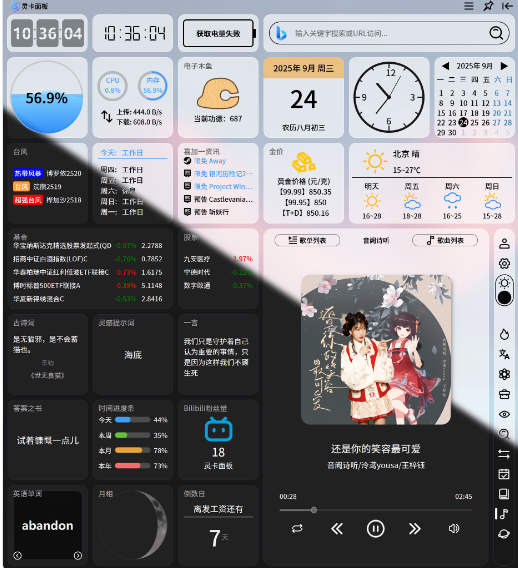
Task: Open the flame (hot topics) sidebar icon
Action: (504, 334)
